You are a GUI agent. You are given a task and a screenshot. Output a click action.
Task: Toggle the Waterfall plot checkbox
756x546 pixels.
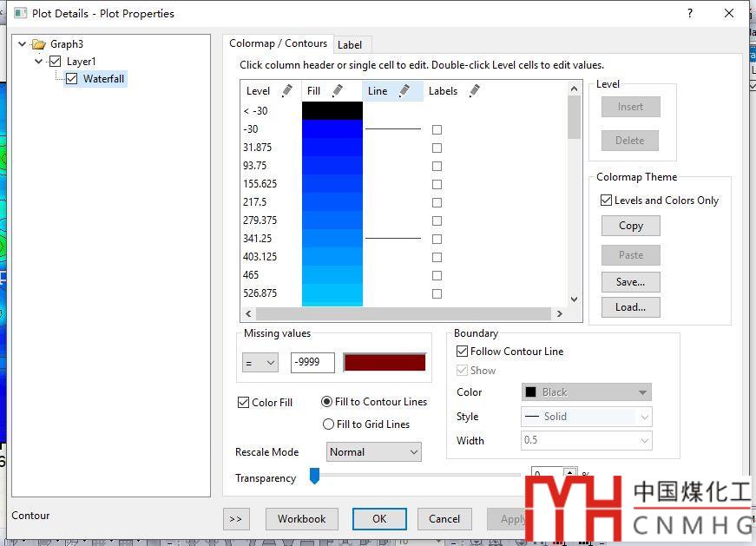tap(71, 79)
